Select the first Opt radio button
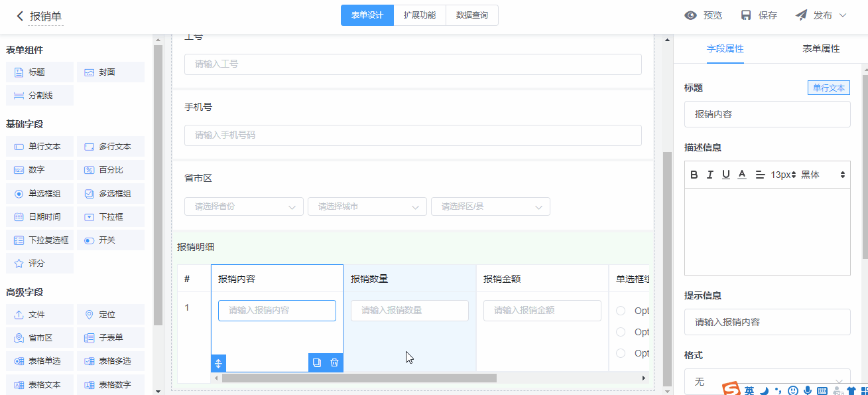Image resolution: width=868 pixels, height=395 pixels. coord(621,311)
